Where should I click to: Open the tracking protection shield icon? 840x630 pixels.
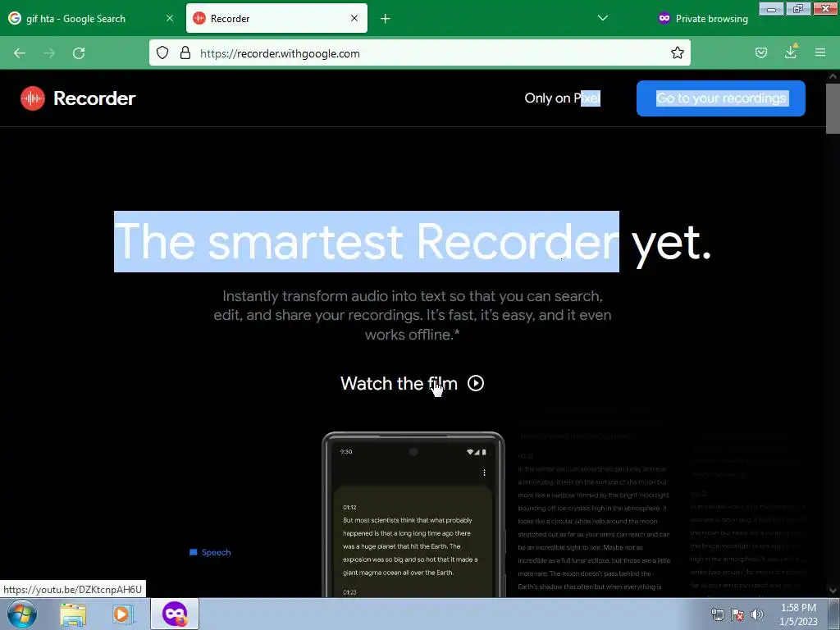[162, 52]
